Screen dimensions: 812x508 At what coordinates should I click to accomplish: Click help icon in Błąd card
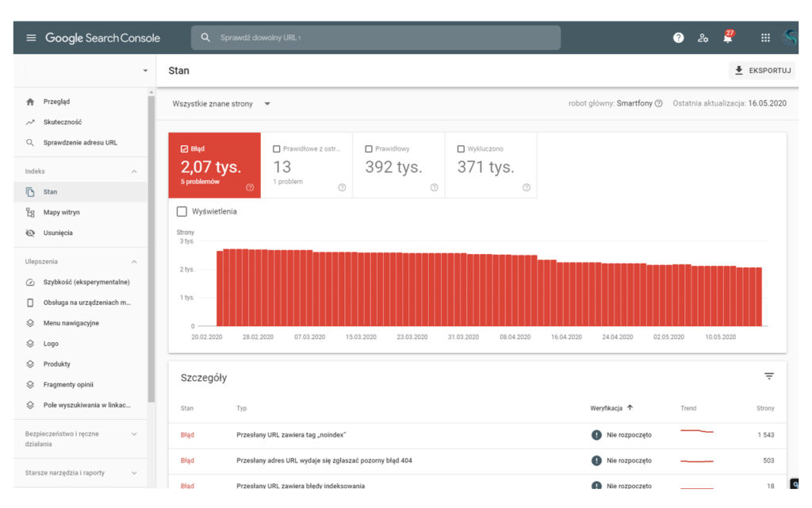click(250, 187)
